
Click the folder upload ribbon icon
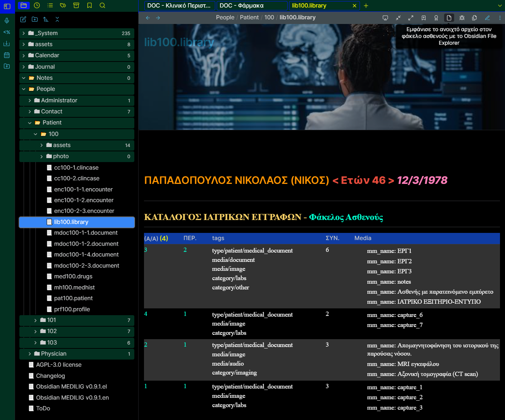(x=7, y=66)
